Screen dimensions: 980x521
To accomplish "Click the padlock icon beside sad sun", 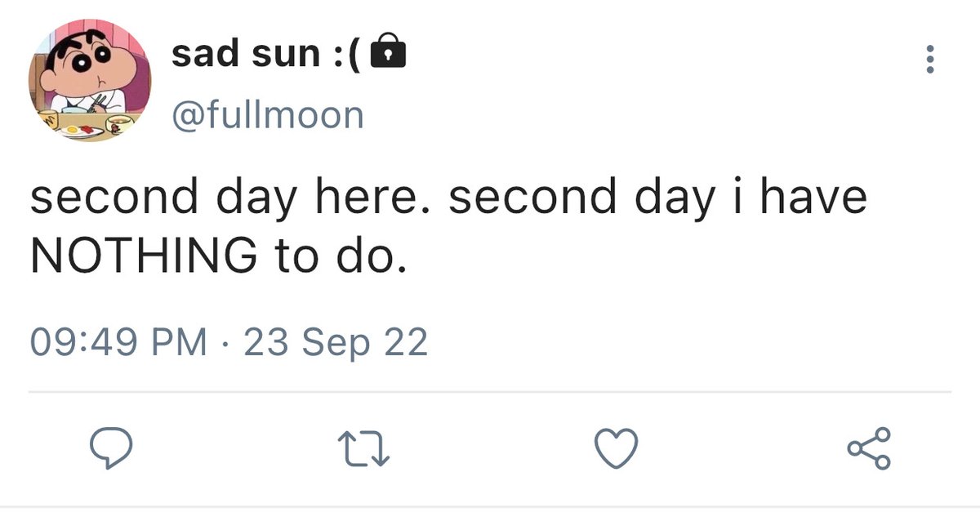I will [388, 53].
